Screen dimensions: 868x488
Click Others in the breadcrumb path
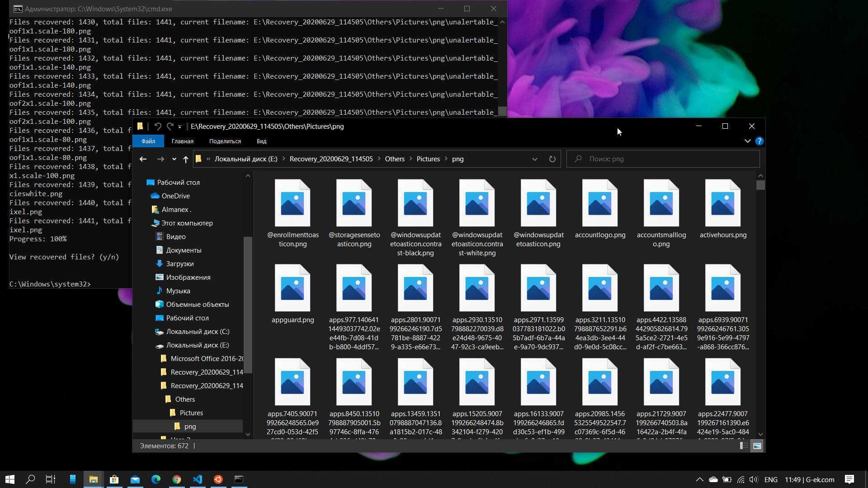tap(394, 159)
